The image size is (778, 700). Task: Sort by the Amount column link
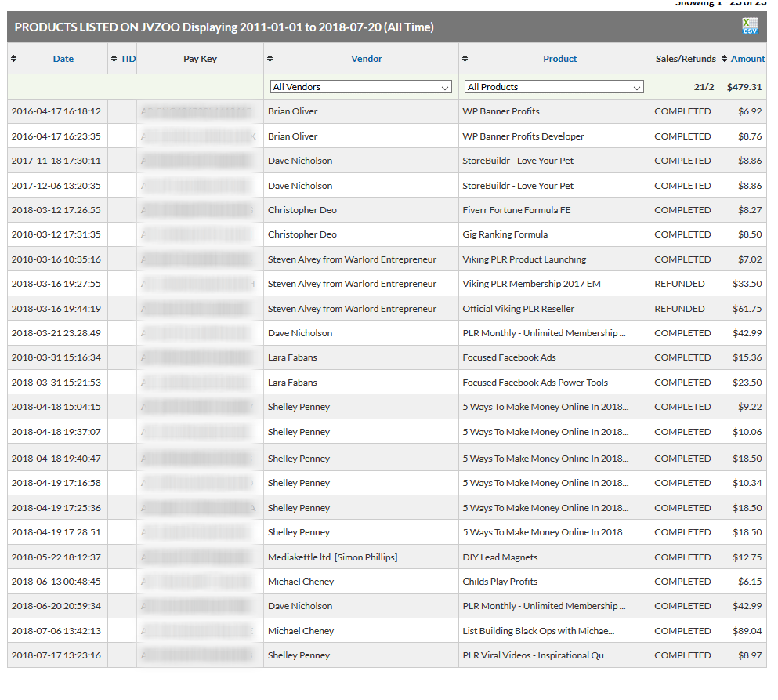click(x=747, y=59)
